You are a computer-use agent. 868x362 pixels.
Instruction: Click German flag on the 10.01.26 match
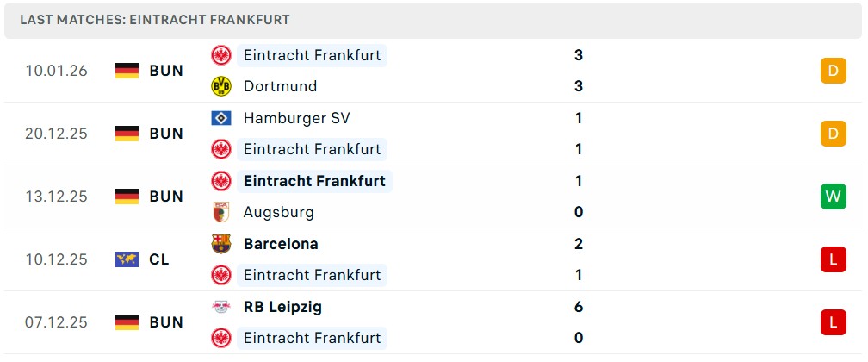point(127,71)
